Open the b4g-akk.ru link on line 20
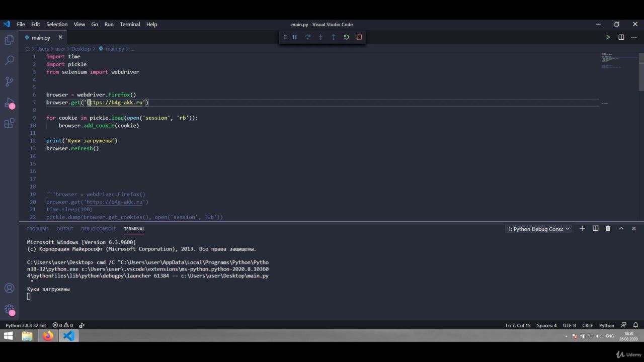Viewport: 644px width, 362px height. [x=115, y=202]
